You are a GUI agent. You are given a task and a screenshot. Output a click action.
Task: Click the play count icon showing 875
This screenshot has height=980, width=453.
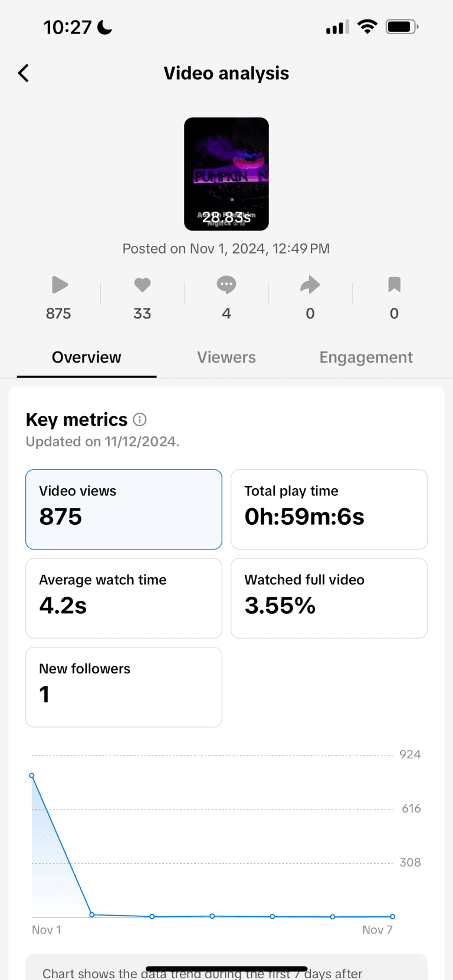point(58,285)
